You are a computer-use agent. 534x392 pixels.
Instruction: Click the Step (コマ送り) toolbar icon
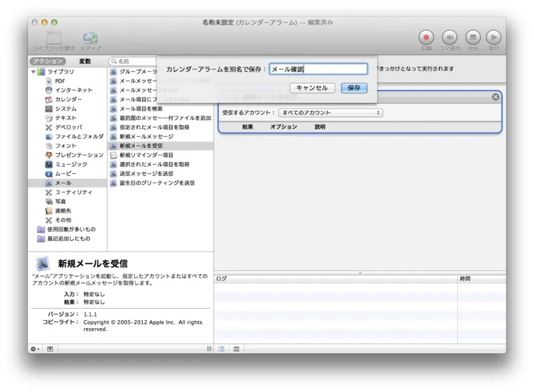pyautogui.click(x=450, y=37)
